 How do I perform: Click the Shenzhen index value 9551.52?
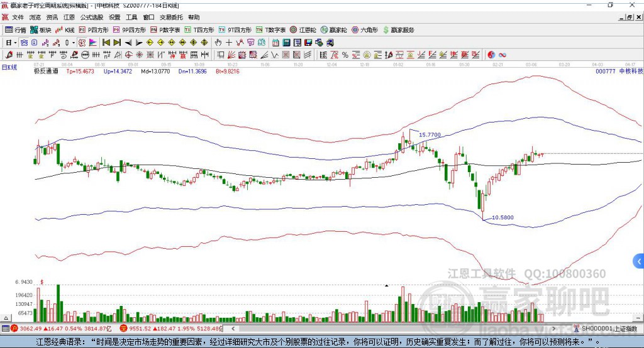[140, 329]
